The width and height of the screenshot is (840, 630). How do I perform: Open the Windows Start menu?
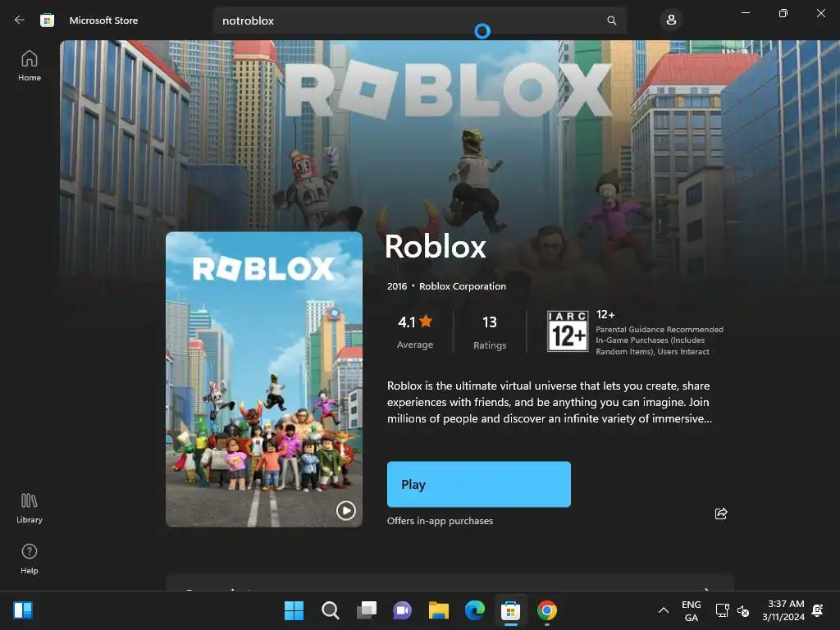tap(294, 610)
